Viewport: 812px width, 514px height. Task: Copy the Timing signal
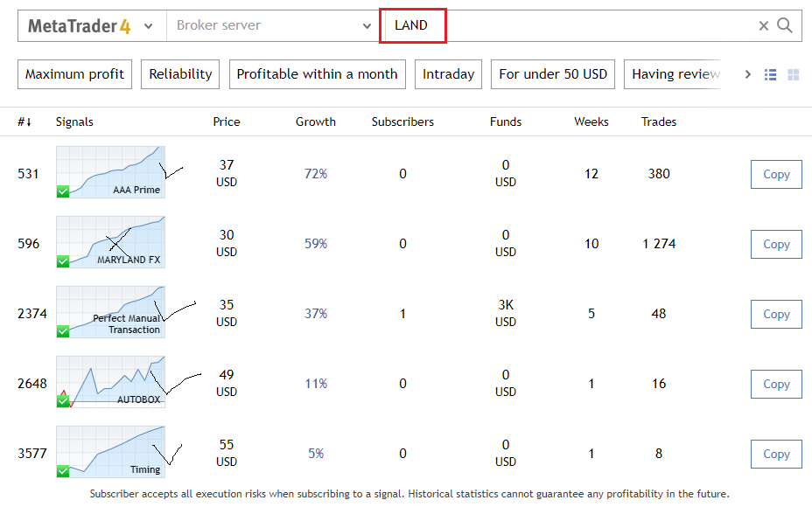776,454
